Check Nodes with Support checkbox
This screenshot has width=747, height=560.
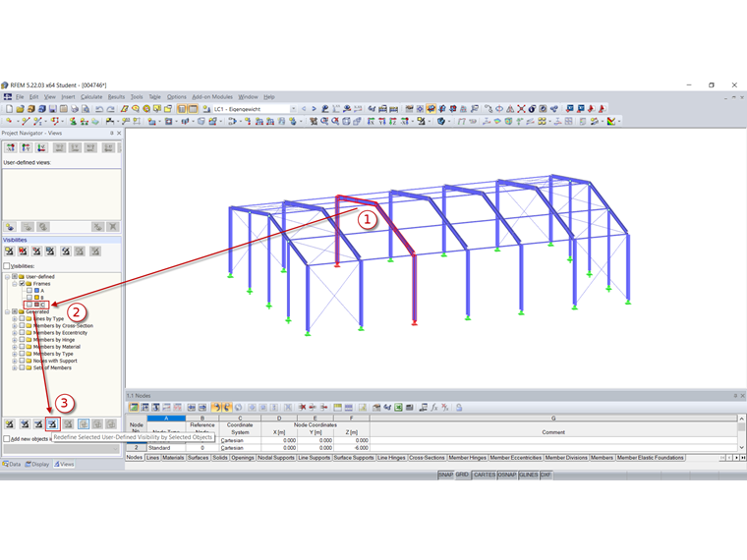tap(22, 361)
